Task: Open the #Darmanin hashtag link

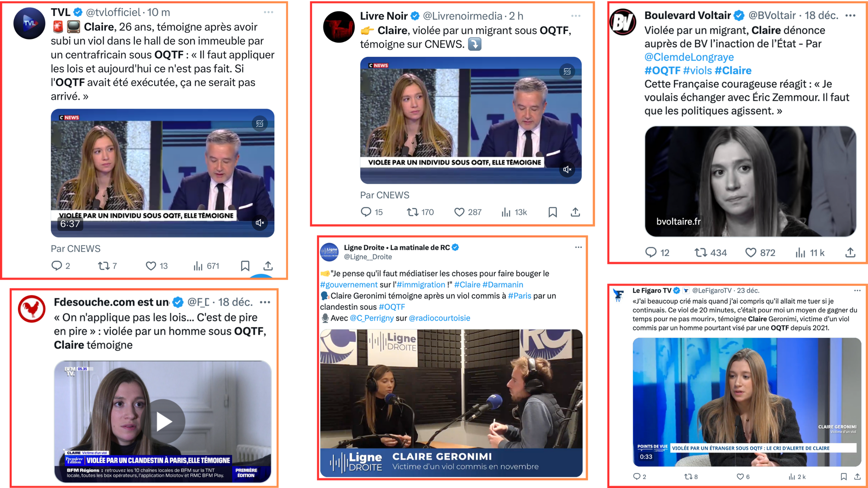Action: [x=503, y=285]
